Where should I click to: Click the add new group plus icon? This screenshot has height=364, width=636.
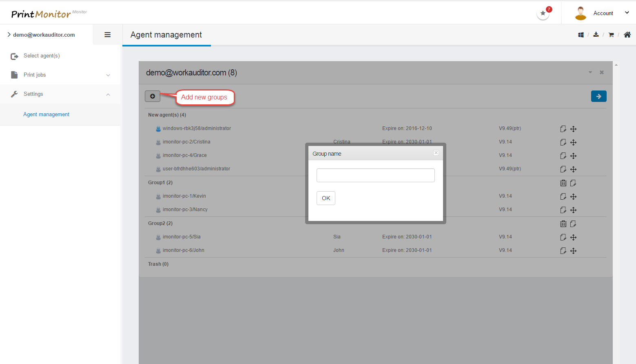coord(153,96)
